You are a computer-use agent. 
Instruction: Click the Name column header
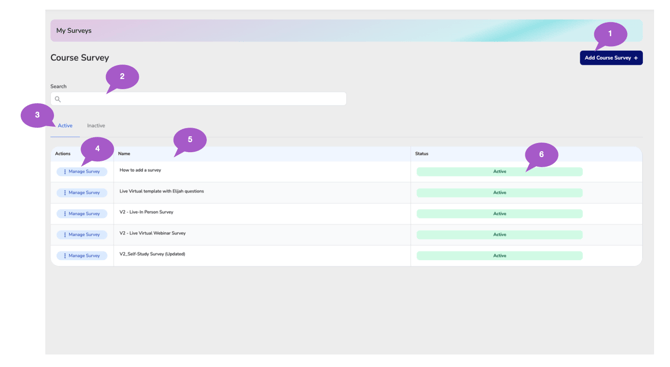[x=124, y=153]
